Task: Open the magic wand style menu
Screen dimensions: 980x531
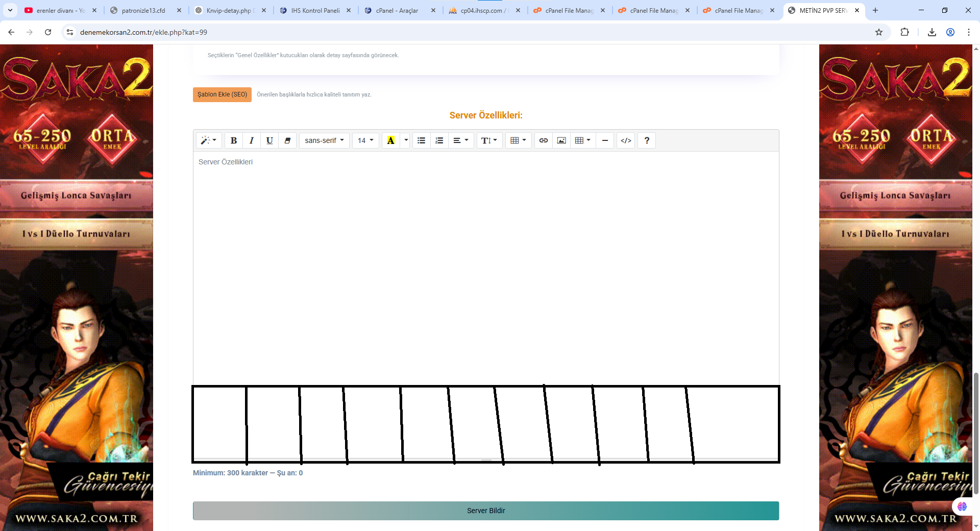Action: click(209, 140)
